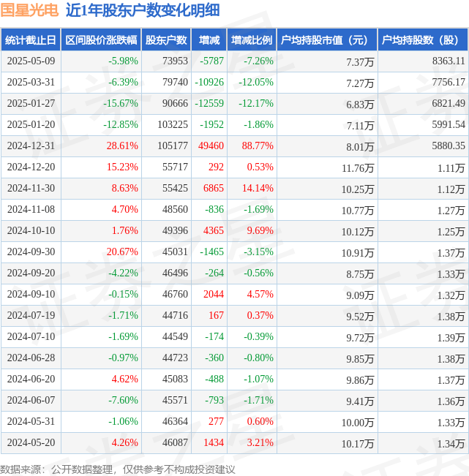Screen dimensions: 469x476
Task: Click the date cell 2025-01-20
Action: tap(31, 125)
